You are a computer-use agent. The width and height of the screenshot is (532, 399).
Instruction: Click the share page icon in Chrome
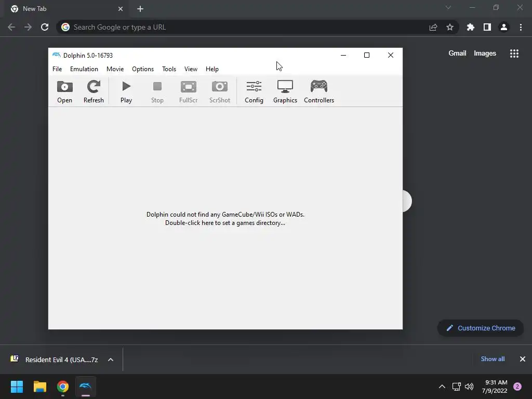point(433,27)
